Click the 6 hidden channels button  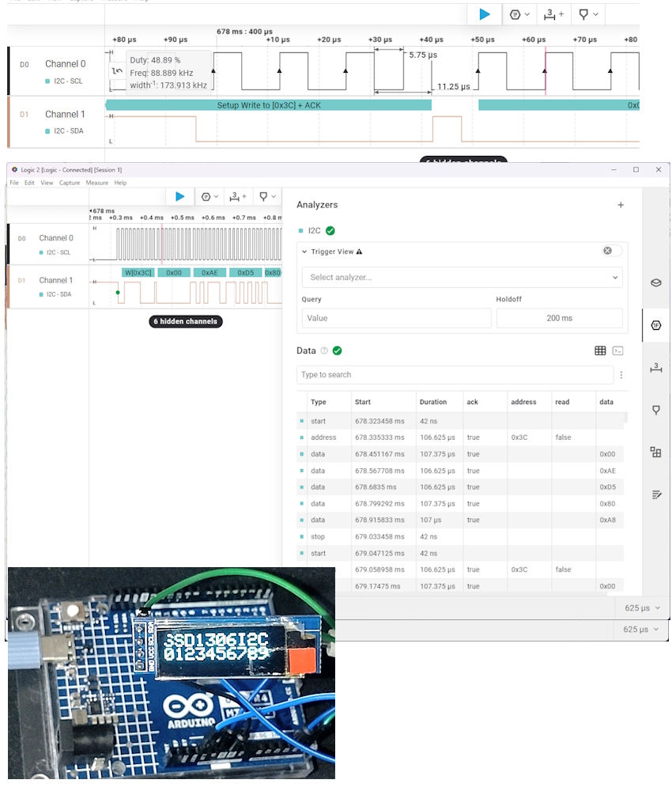point(186,321)
